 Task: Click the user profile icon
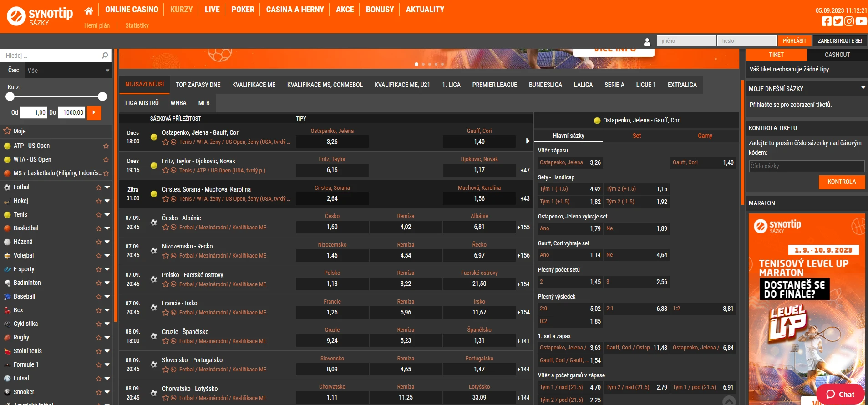pos(647,41)
